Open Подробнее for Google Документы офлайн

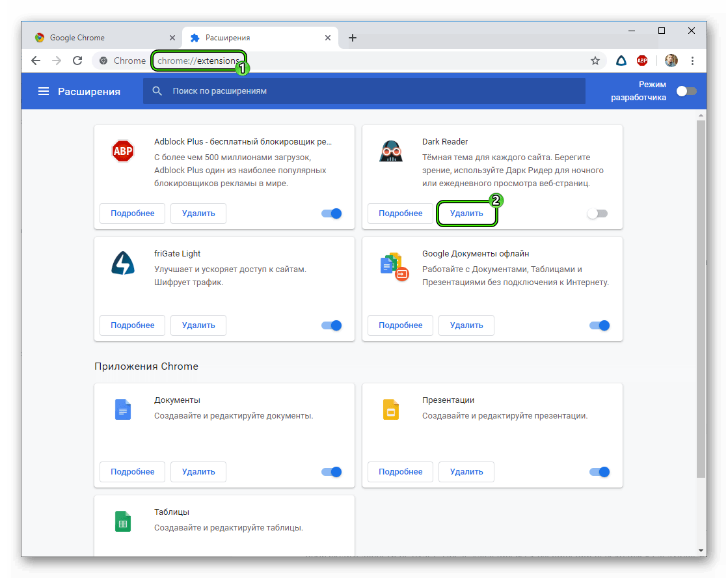tap(400, 325)
